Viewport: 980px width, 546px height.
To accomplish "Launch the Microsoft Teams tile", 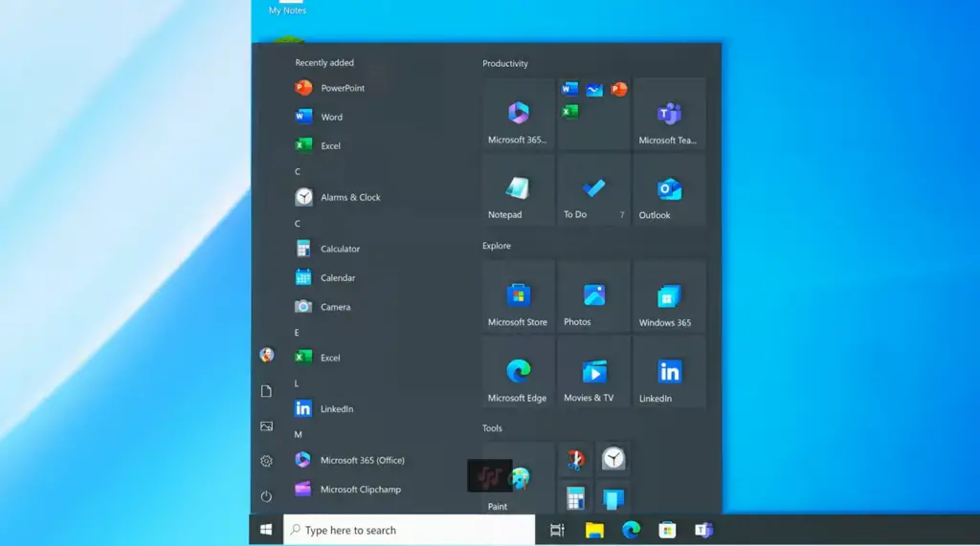I will coord(669,115).
